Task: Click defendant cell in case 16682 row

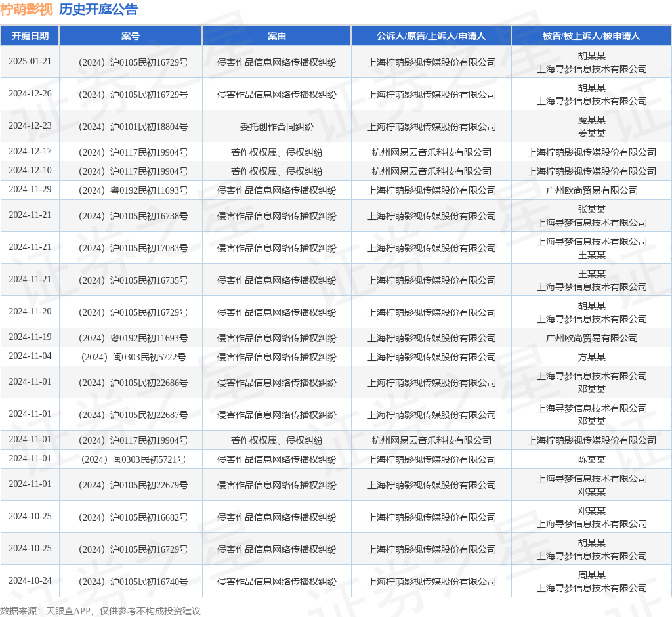Action: [592, 517]
